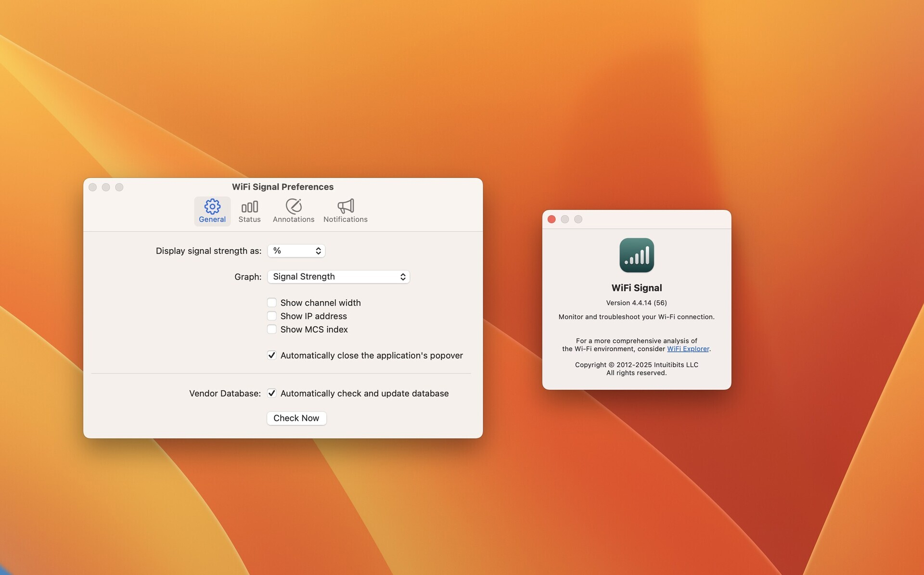Click the WiFi Signal app name heading

(636, 288)
